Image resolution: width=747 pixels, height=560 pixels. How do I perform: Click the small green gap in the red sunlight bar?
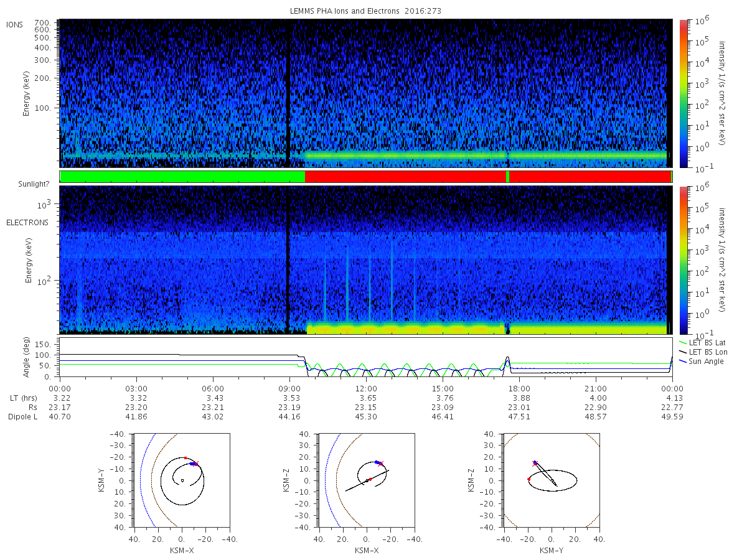[x=508, y=177]
